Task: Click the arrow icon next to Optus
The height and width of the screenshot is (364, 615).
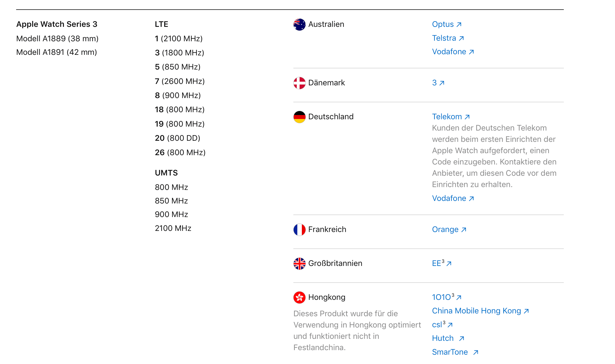Action: pos(459,25)
